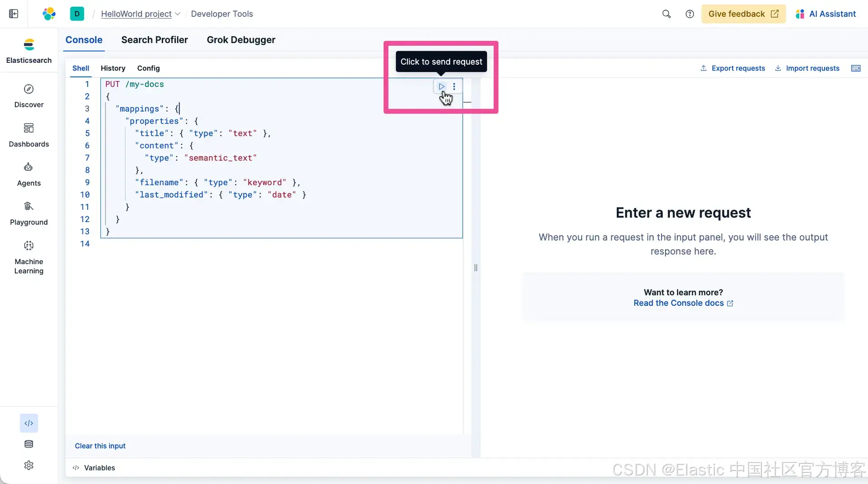868x484 pixels.
Task: Open Elasticsearch in the sidebar
Action: [x=29, y=51]
